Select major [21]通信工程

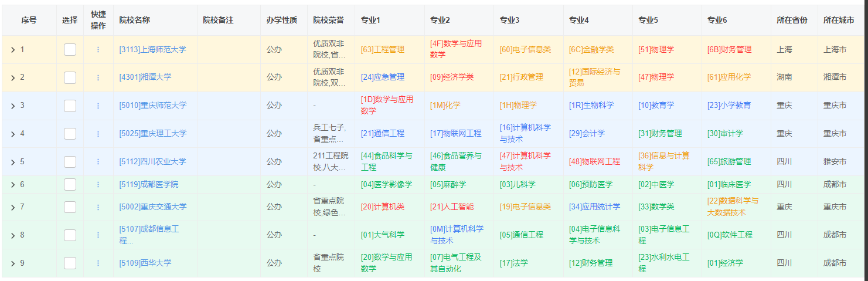coord(383,134)
